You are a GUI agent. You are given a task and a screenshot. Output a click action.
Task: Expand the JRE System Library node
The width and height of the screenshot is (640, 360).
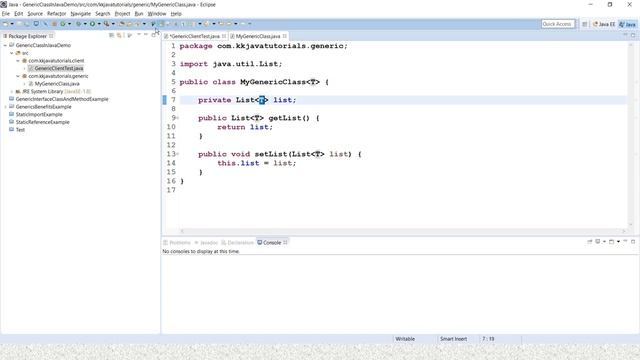(x=11, y=91)
